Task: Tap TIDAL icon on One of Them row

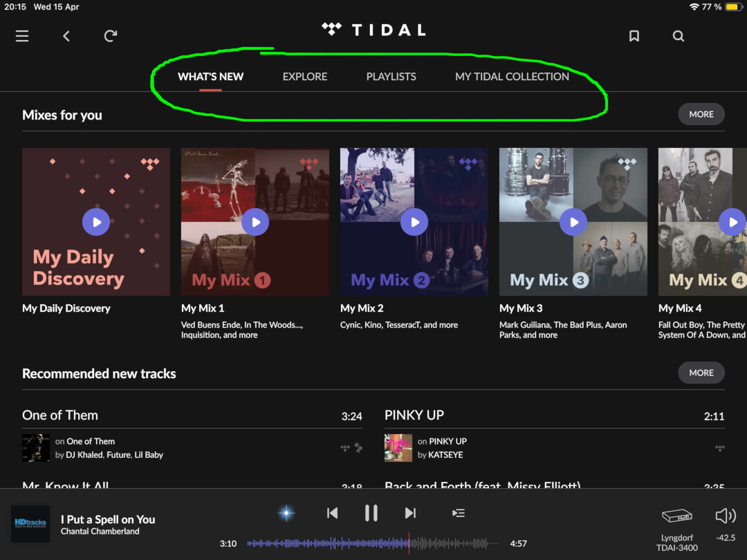Action: coord(345,447)
